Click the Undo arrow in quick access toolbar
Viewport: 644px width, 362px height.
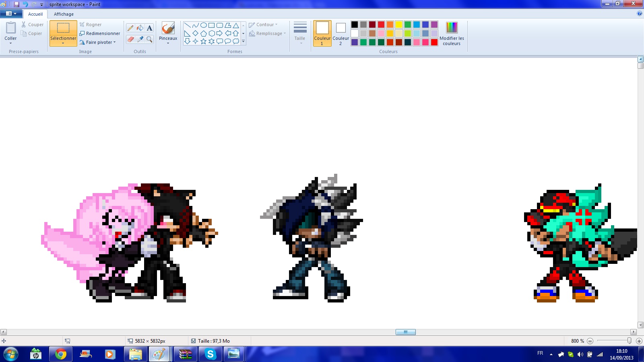(x=25, y=4)
